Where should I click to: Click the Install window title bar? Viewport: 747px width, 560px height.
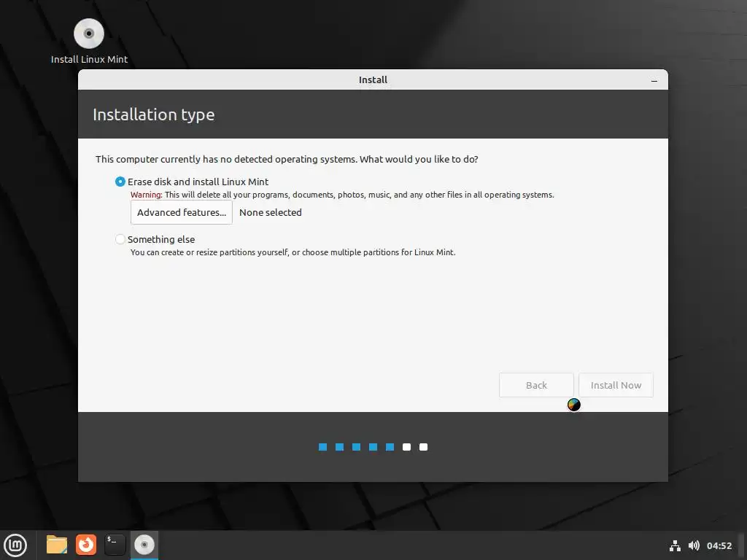(x=373, y=79)
